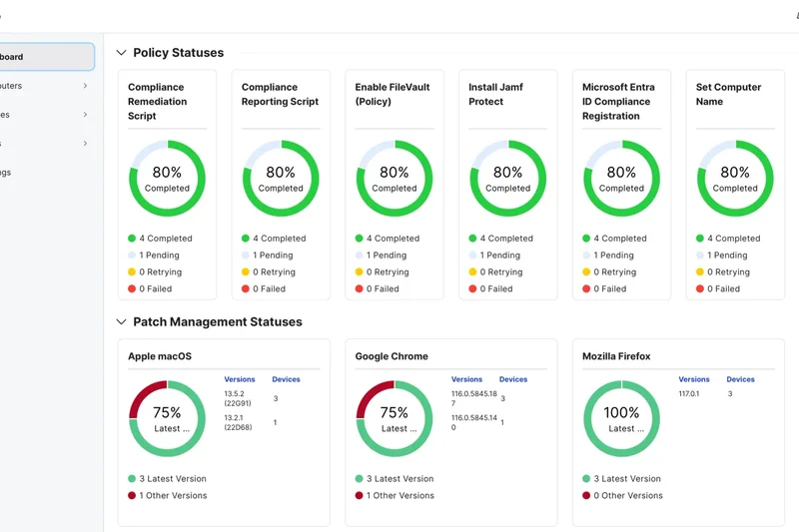Click red Failed dot in Install Jamf Protect
The image size is (799, 532).
472,289
